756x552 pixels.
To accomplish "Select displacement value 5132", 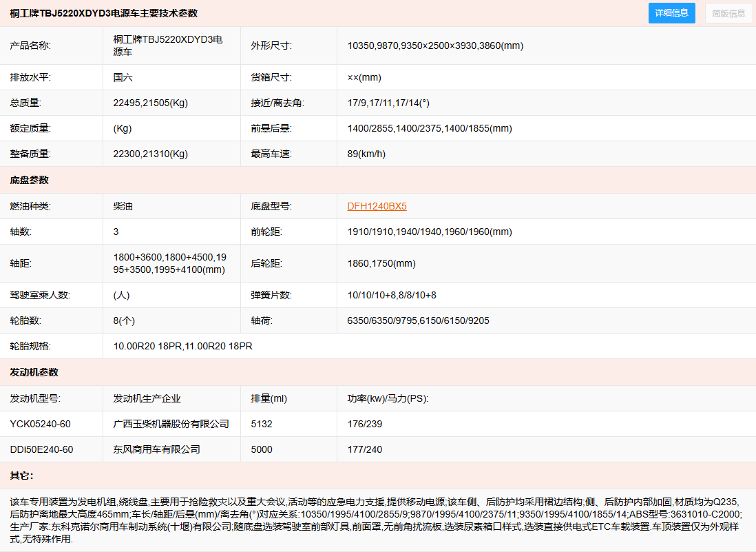I will (x=262, y=424).
